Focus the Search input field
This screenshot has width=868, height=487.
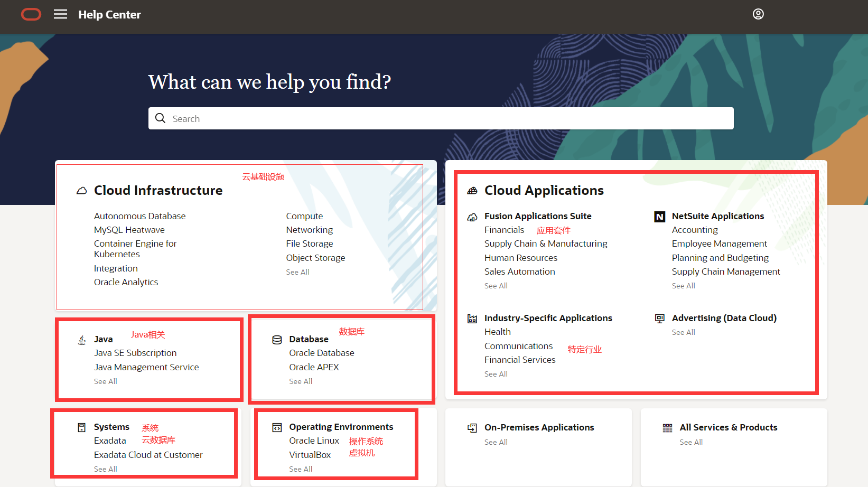pyautogui.click(x=441, y=118)
